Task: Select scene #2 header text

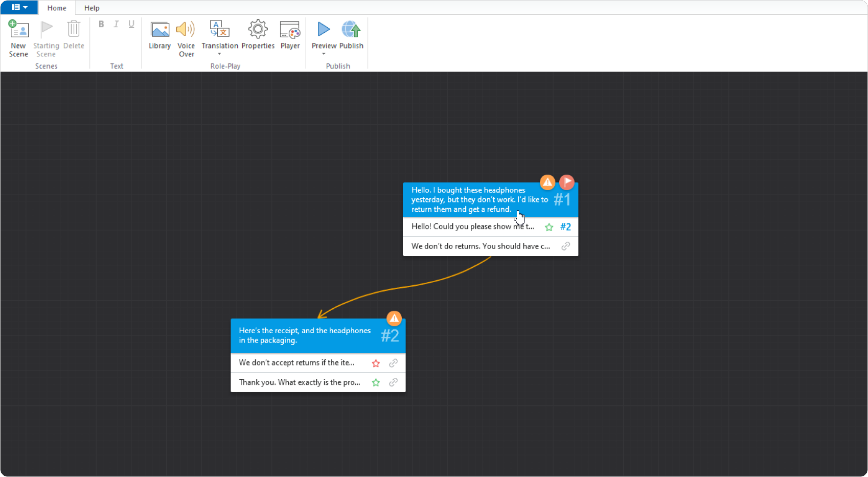Action: pos(305,335)
